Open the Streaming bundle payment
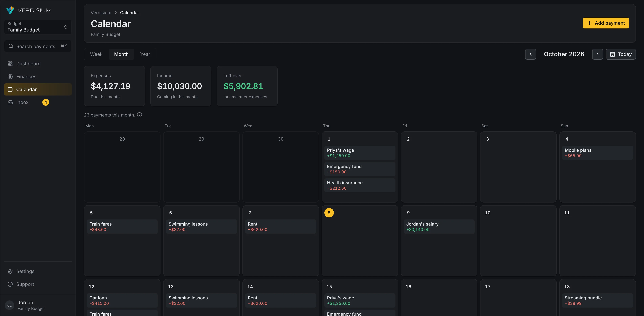This screenshot has width=644, height=316. pos(597,300)
